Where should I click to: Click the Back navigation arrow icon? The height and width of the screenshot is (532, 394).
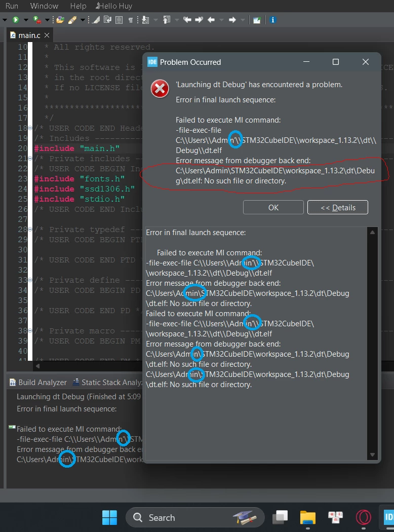211,20
